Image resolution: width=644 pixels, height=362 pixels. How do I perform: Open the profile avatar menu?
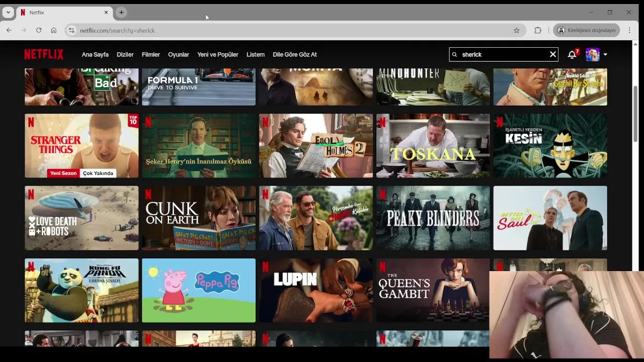tap(593, 54)
